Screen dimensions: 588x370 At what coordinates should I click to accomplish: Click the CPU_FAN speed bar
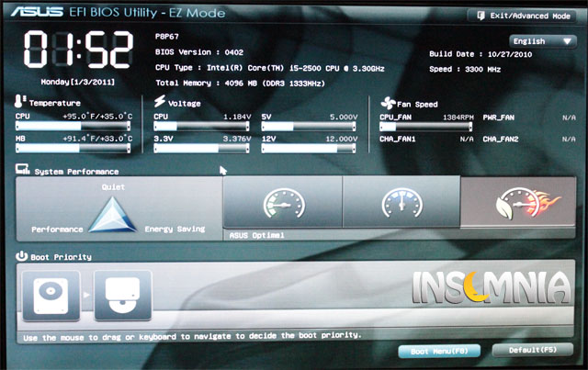pyautogui.click(x=425, y=127)
